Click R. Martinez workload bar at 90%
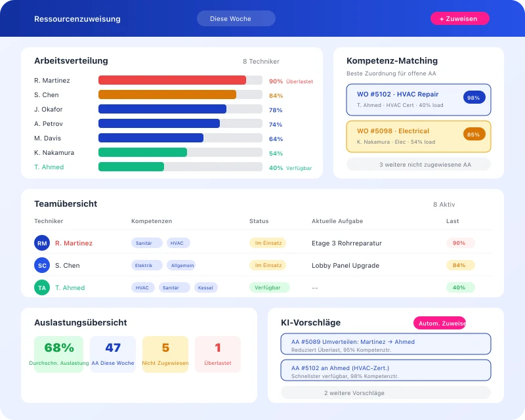This screenshot has width=525, height=420. (172, 80)
